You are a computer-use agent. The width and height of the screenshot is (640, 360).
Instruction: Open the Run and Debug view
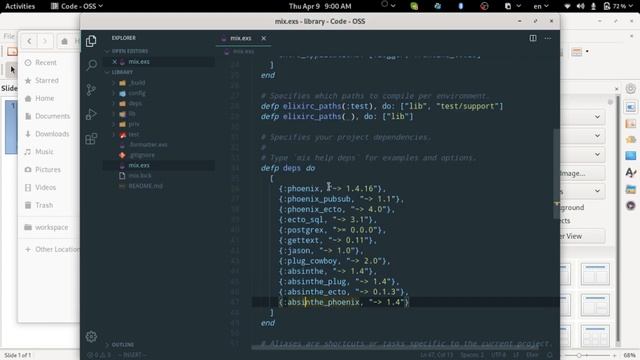click(x=91, y=114)
